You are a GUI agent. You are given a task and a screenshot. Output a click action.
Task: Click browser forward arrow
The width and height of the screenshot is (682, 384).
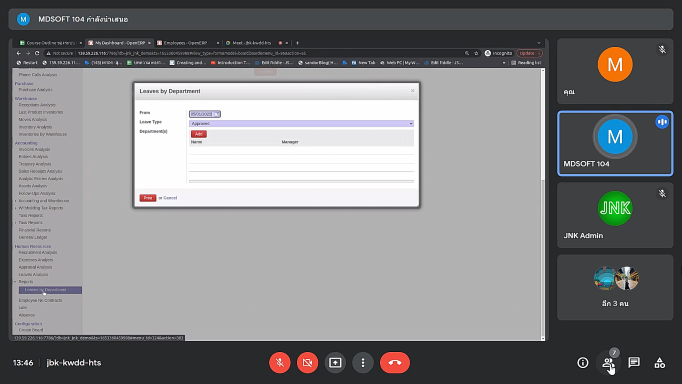click(x=28, y=53)
